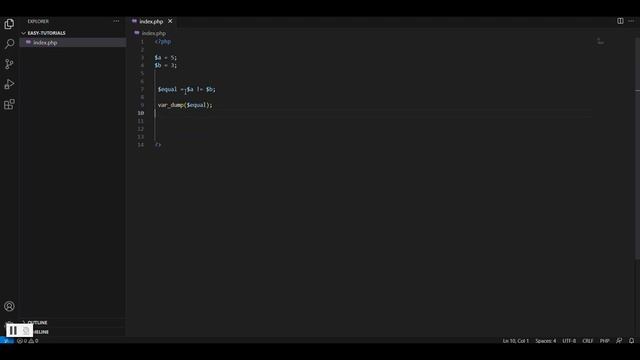Viewport: 640px width, 360px height.
Task: Click the recorder button beside pause
Action: click(x=26, y=330)
